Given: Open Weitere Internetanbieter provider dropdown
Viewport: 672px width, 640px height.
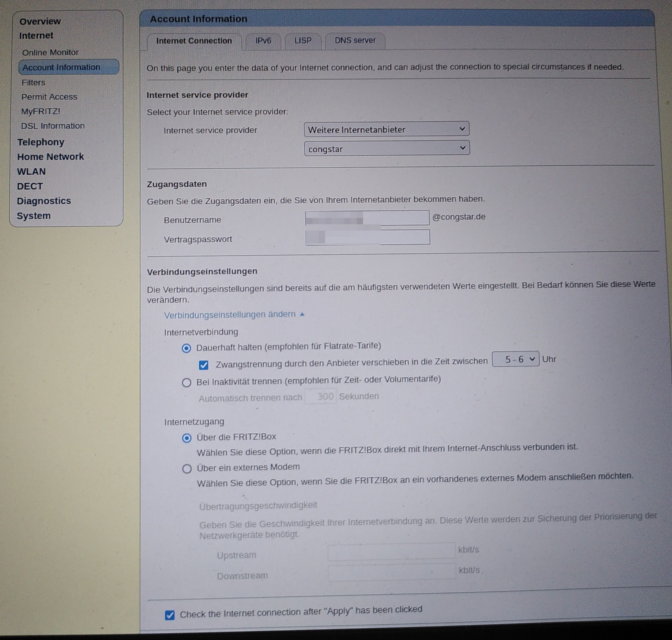Looking at the screenshot, I should [x=386, y=129].
